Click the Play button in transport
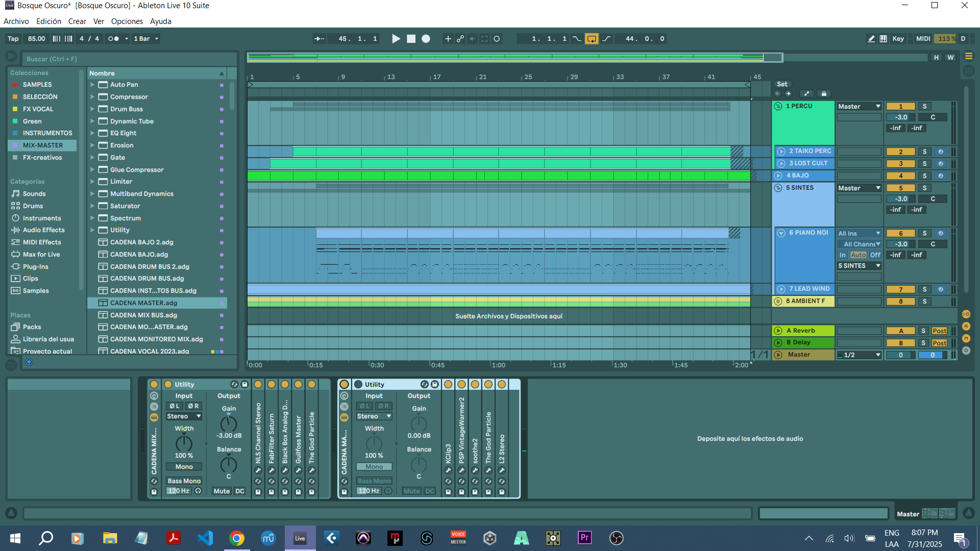 pos(396,39)
